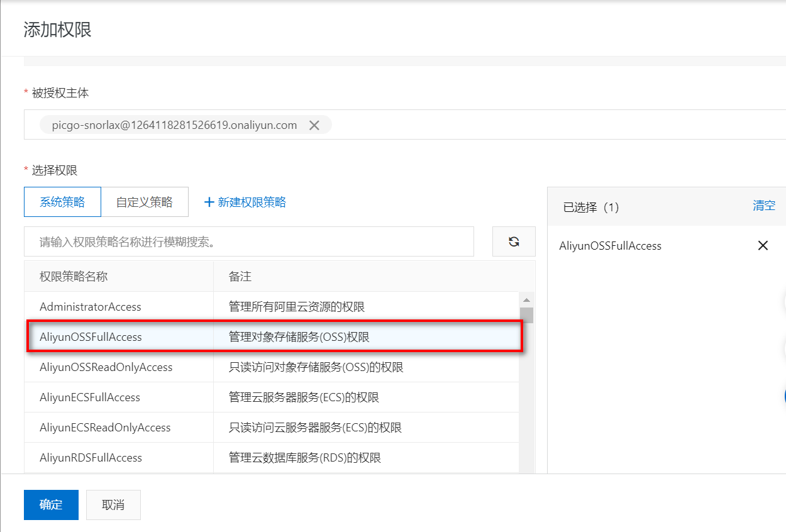Viewport: 786px width, 532px height.
Task: Click the AliyunOSSFullAccess entry in selected panel
Action: pyautogui.click(x=611, y=246)
